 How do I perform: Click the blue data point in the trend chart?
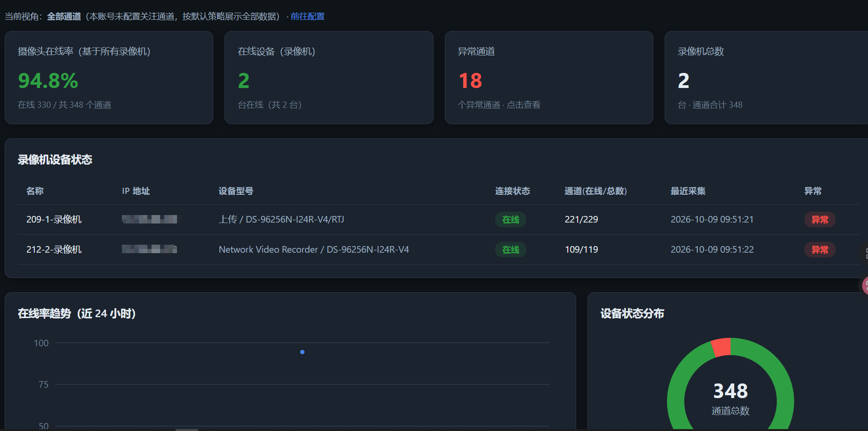click(302, 352)
